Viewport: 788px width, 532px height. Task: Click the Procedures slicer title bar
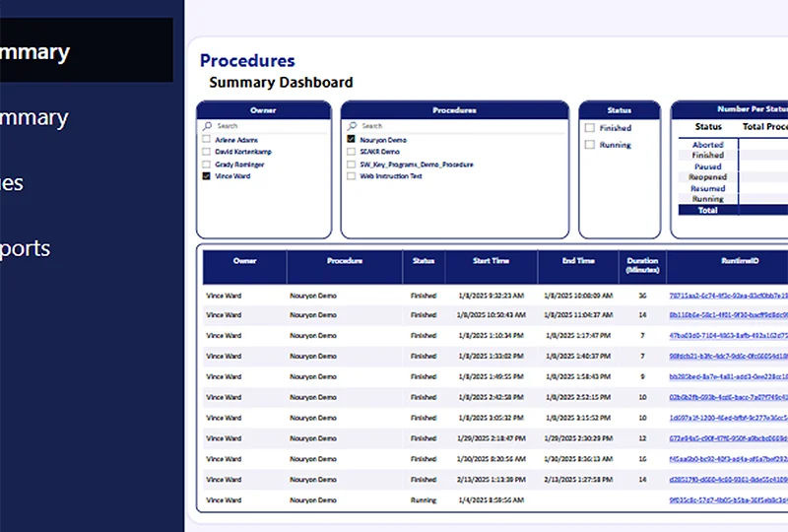pos(455,110)
